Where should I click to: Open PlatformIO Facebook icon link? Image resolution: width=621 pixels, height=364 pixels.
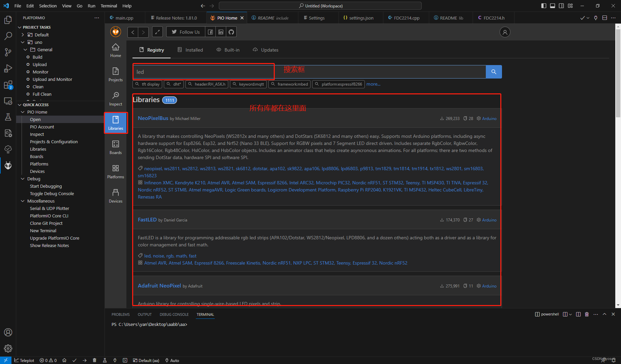click(x=210, y=32)
